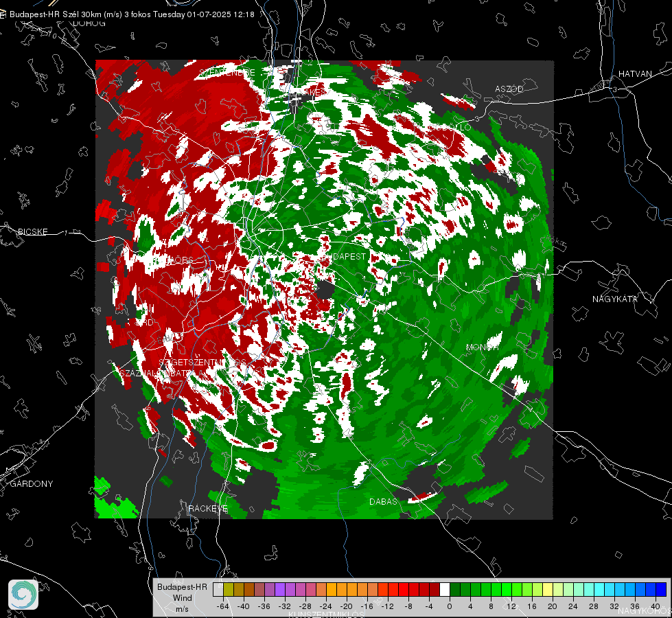Click the BICSKE town label
The height and width of the screenshot is (618, 672).
click(x=32, y=231)
